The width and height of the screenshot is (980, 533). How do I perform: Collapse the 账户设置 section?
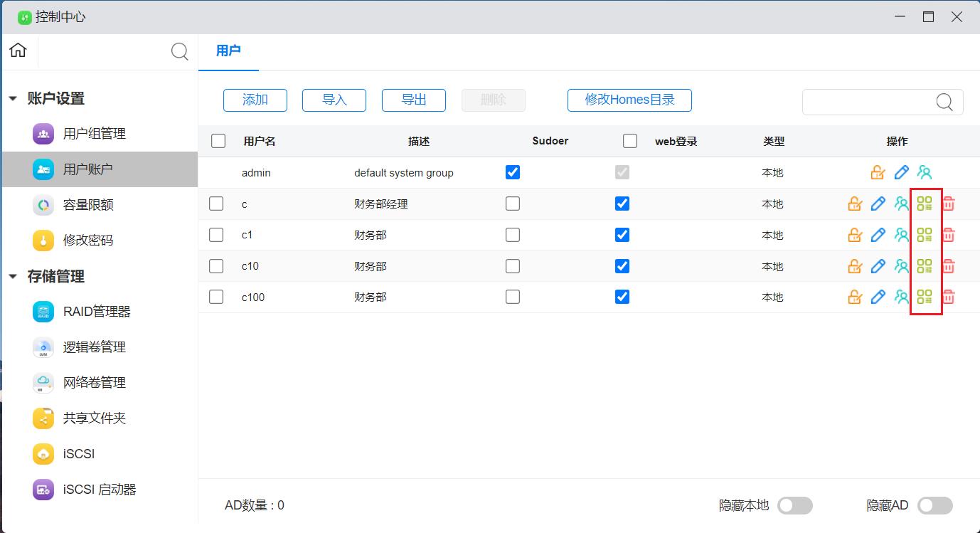(13, 99)
